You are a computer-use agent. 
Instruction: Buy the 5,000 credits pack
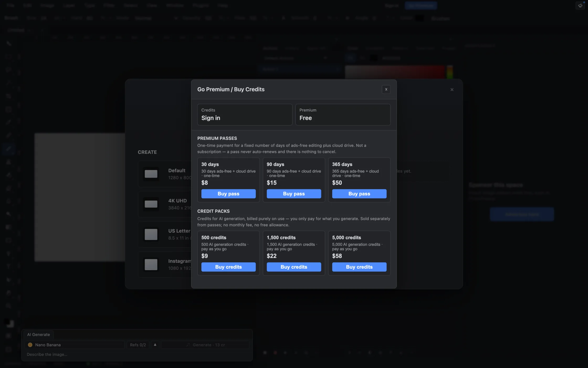[359, 267]
